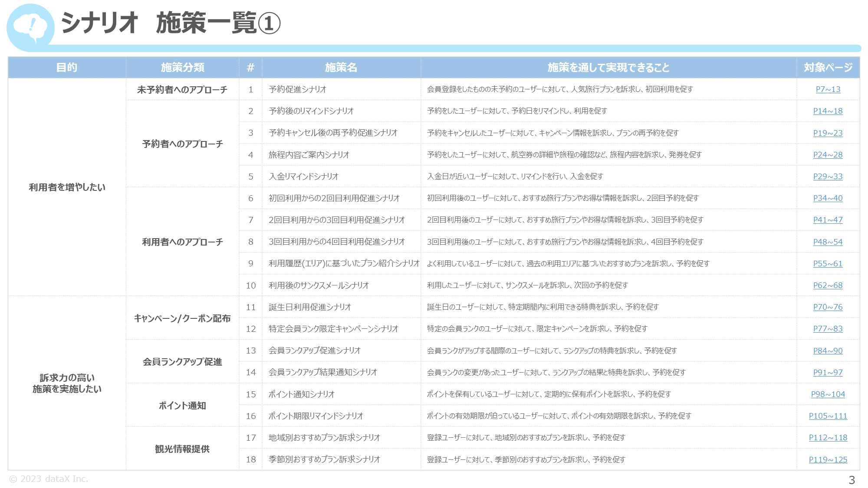Select 2回目利用からの3回目利用促進シナリオ name
Screen dimensions: 868x488
(337, 220)
